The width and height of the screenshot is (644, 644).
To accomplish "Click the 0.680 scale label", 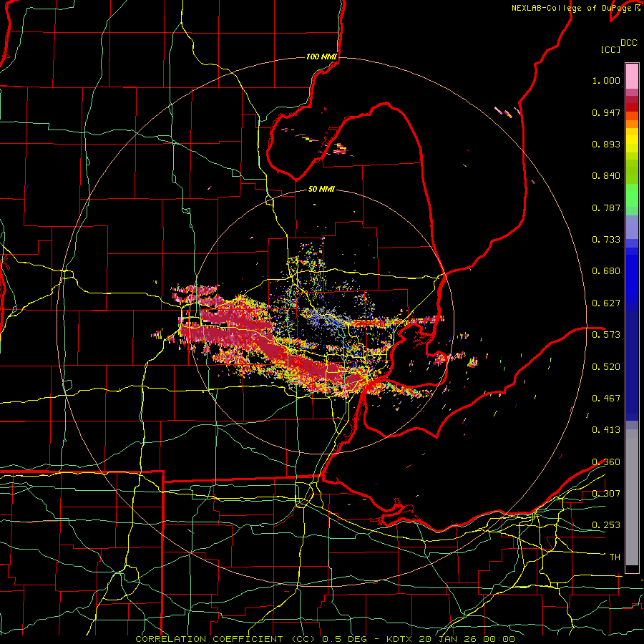I will 606,271.
